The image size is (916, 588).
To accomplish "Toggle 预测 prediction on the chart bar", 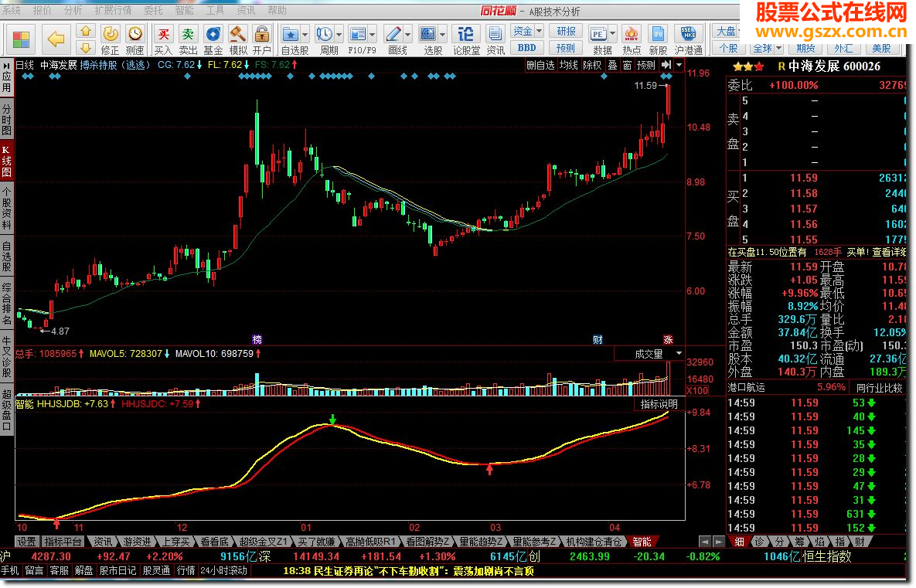I will pos(646,66).
